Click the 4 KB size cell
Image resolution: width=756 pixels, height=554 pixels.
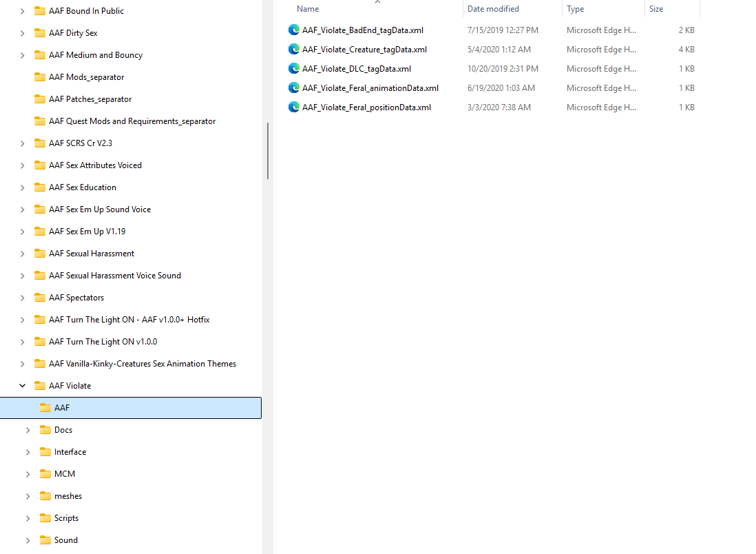click(686, 49)
